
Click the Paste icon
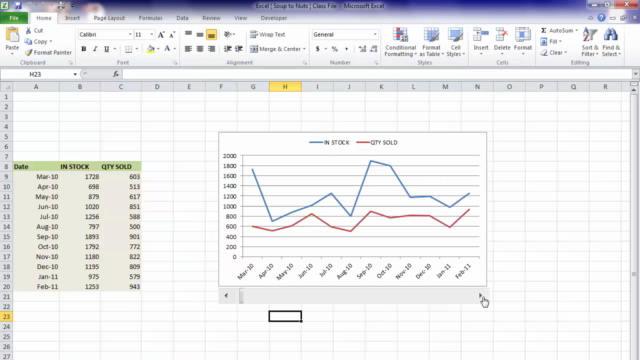[12, 36]
